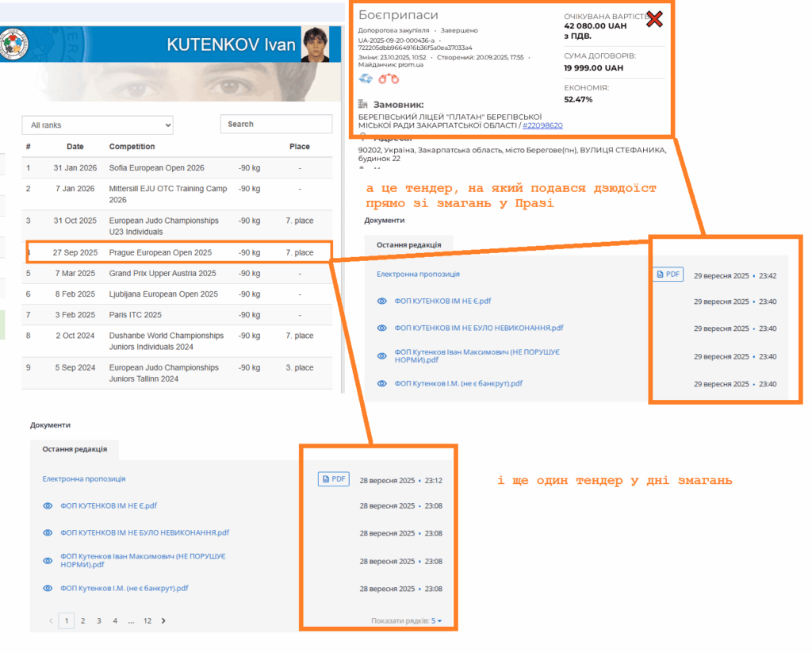
Task: Sort the table by Date column header
Action: [x=75, y=147]
